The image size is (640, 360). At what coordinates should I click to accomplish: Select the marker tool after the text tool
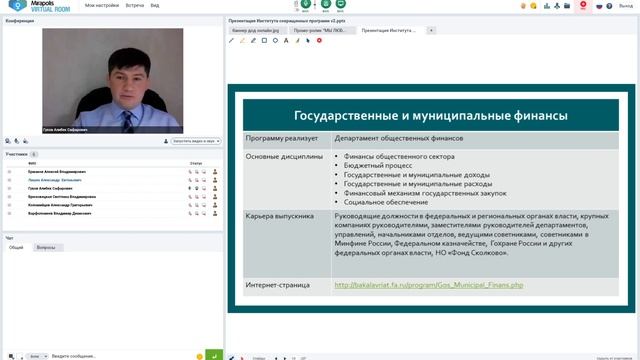297,40
